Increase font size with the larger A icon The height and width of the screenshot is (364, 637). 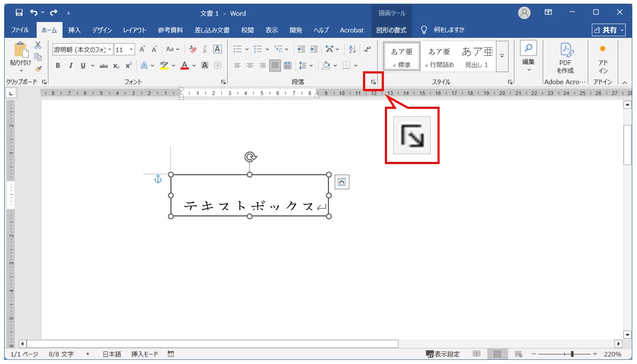click(x=142, y=49)
